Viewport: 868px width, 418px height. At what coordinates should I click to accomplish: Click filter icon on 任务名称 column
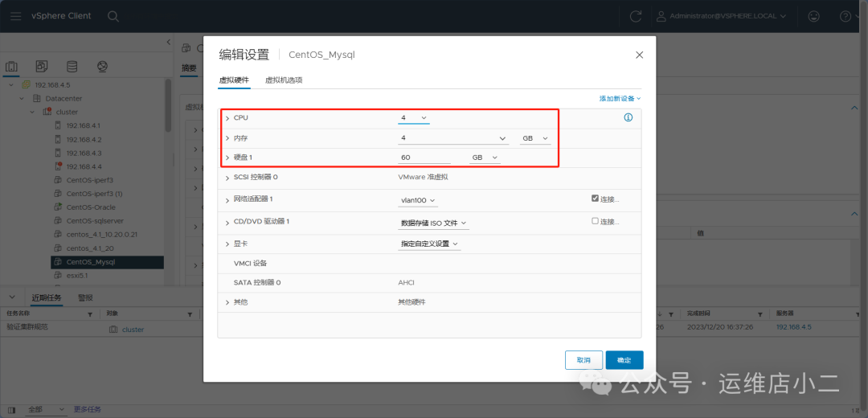click(90, 314)
